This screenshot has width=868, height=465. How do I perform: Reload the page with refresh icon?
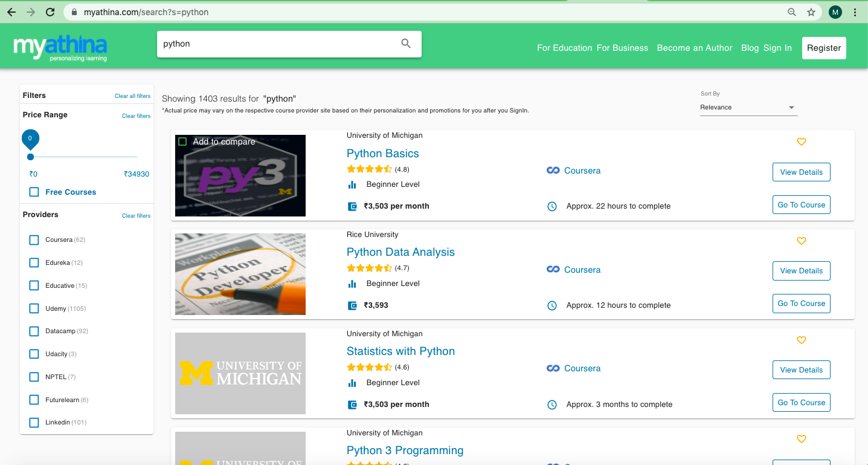click(x=50, y=12)
